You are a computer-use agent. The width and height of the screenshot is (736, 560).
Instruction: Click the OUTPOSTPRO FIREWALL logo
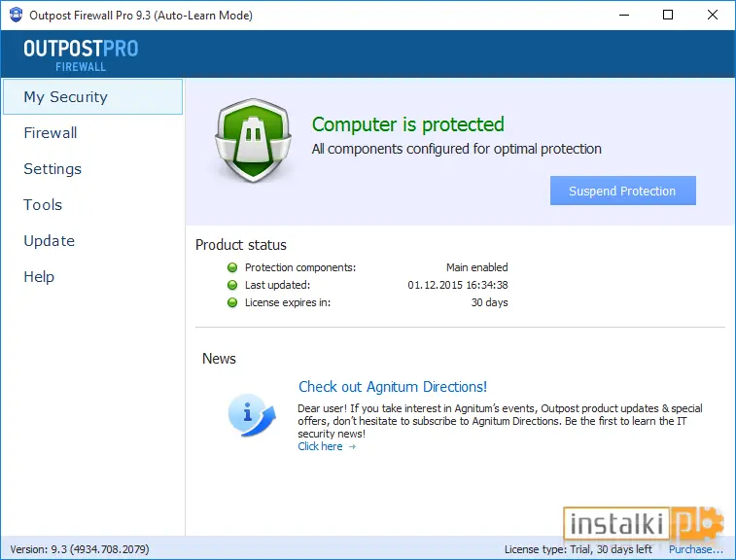click(x=81, y=54)
